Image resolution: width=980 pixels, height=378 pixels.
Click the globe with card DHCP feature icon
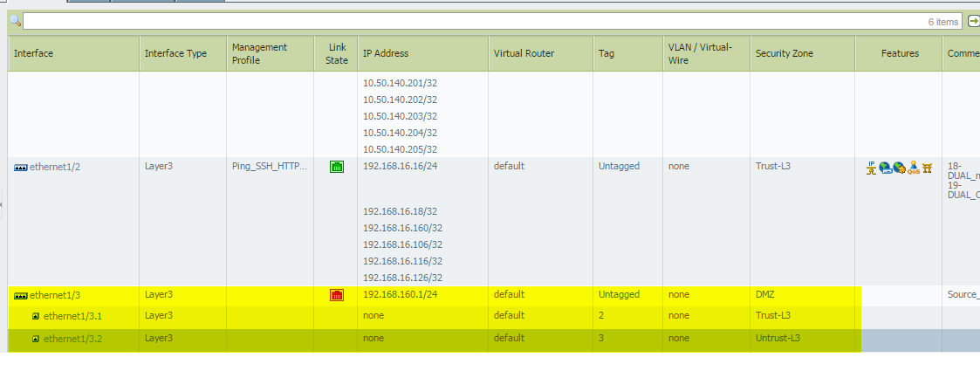point(885,168)
